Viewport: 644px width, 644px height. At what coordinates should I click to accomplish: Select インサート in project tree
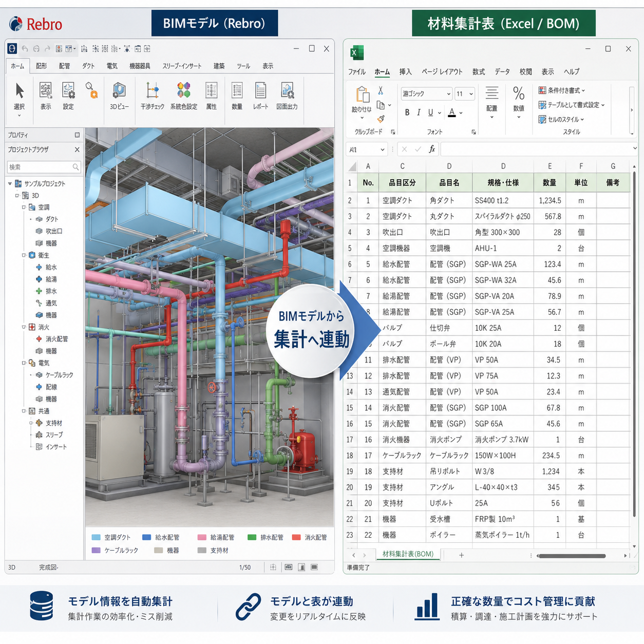56,447
